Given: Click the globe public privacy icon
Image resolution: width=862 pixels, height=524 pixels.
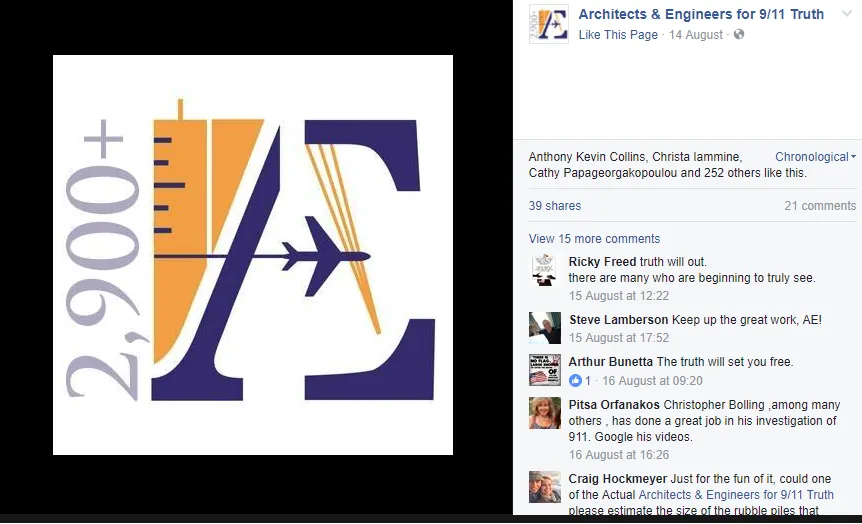Looking at the screenshot, I should (x=739, y=35).
